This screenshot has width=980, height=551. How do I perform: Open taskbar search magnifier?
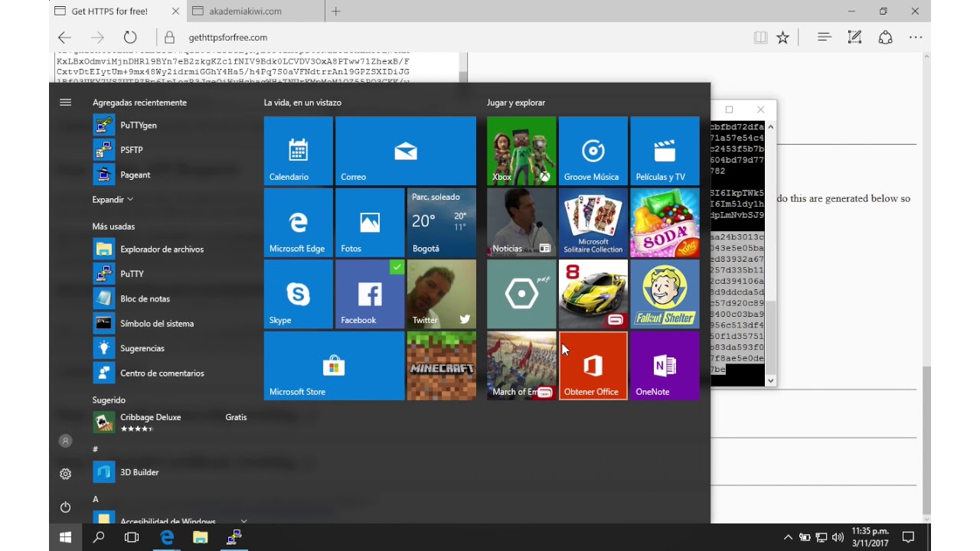(x=99, y=537)
